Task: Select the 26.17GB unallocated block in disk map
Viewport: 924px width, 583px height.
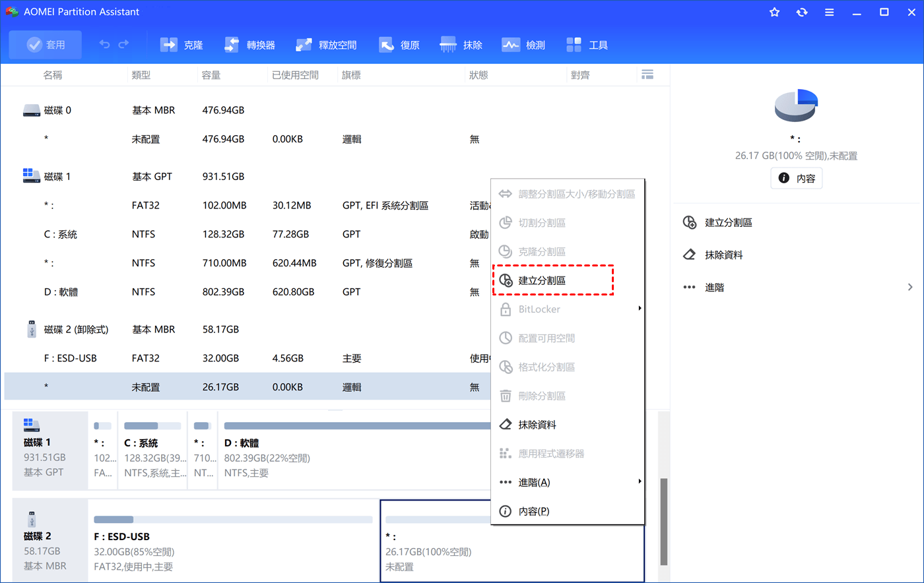Action: click(x=512, y=540)
